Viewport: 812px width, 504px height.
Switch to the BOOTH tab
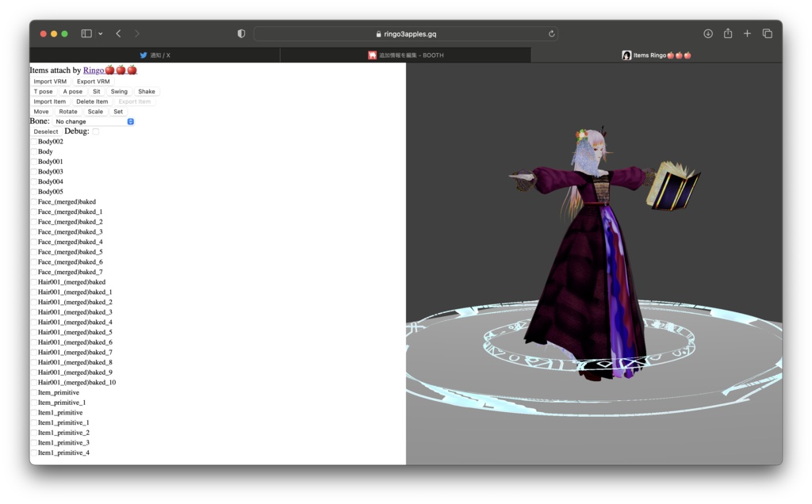405,55
